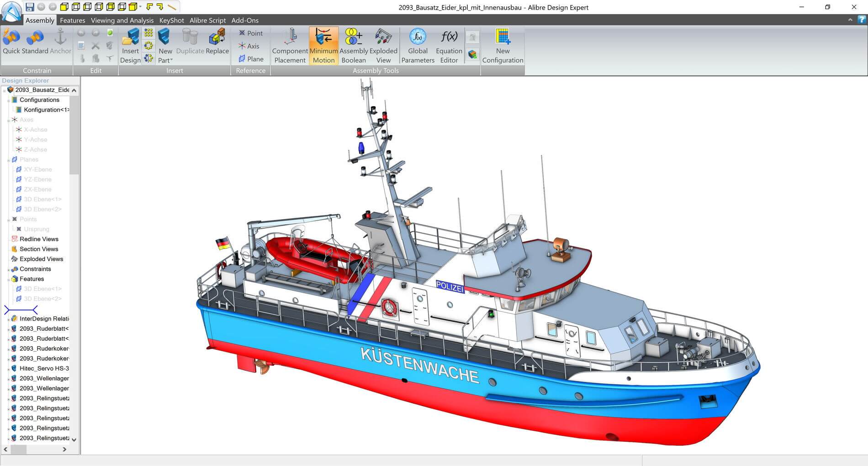Click the Duplicate component icon
This screenshot has width=868, height=466.
[190, 42]
